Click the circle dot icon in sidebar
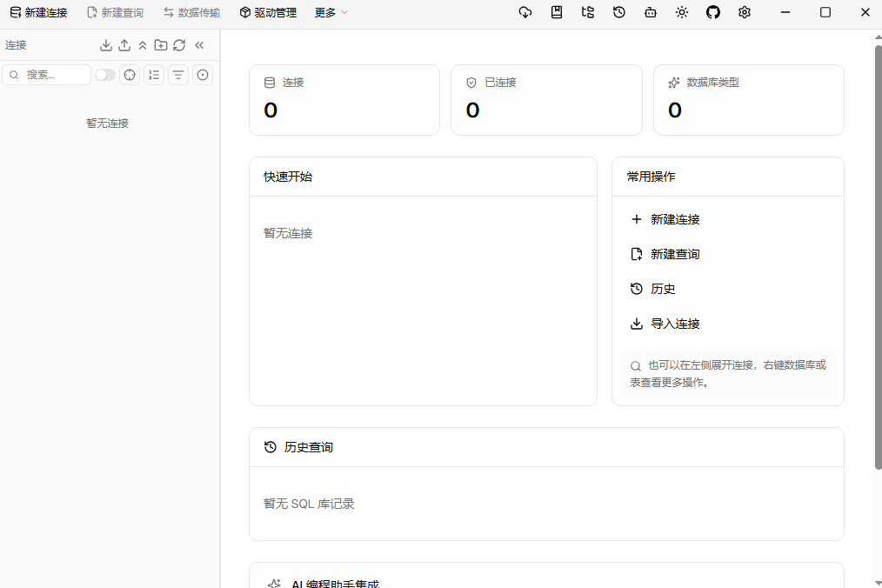Screen dimensions: 882x588 coord(203,75)
